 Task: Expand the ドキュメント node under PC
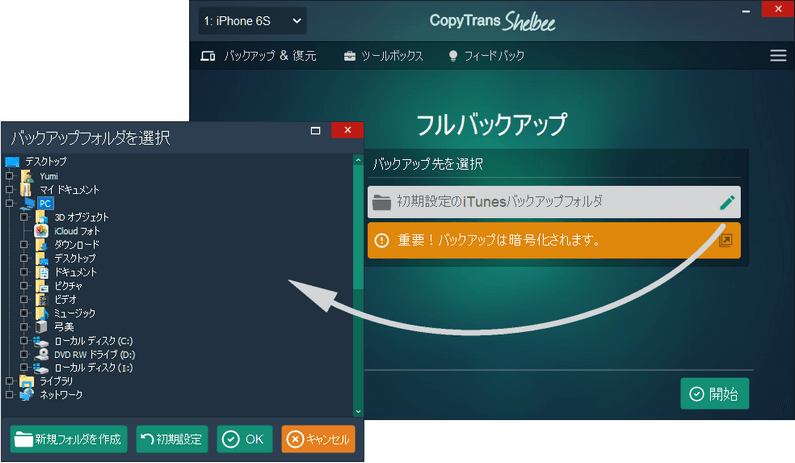24,272
